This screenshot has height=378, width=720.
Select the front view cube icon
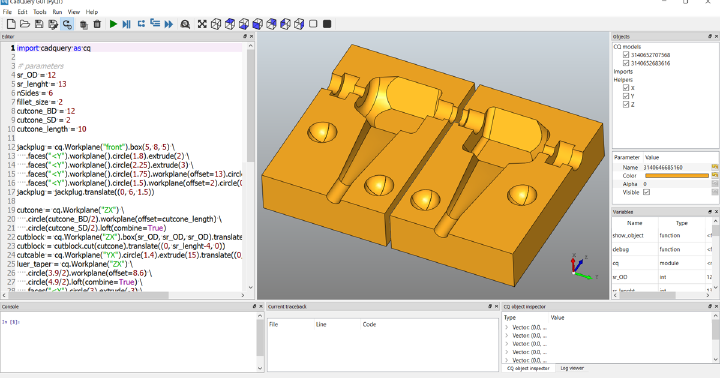point(258,24)
